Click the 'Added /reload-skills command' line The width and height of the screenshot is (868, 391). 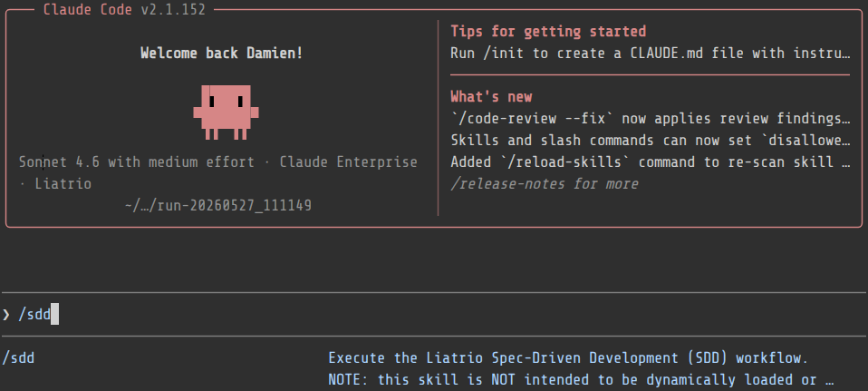point(651,162)
